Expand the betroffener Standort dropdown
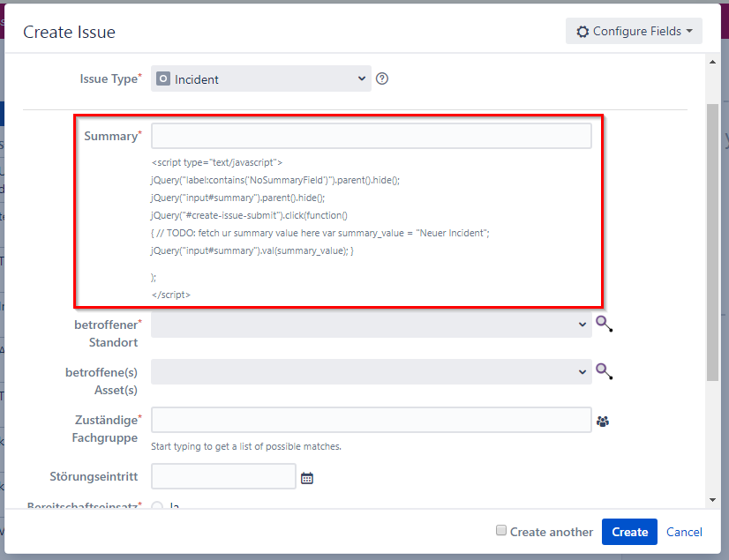 point(371,325)
